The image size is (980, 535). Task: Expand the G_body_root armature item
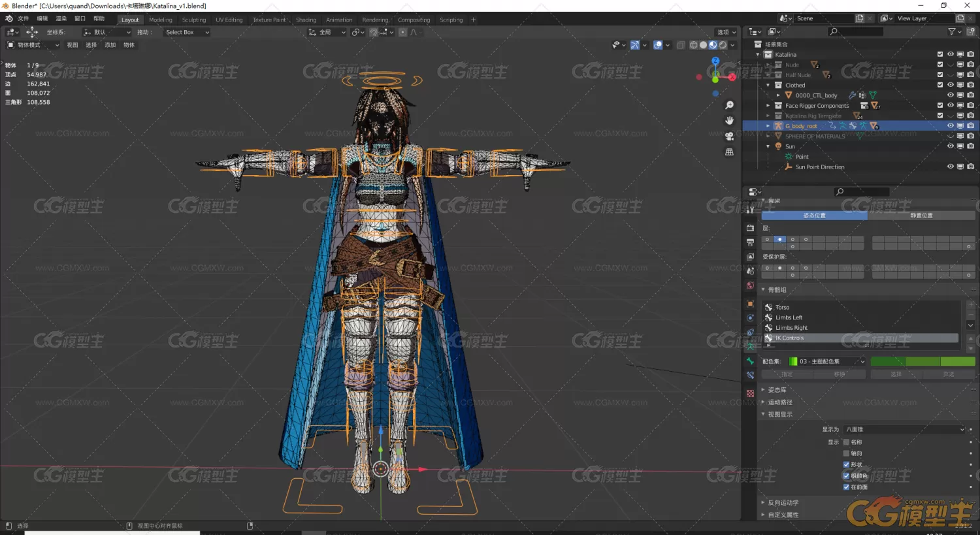pos(768,126)
